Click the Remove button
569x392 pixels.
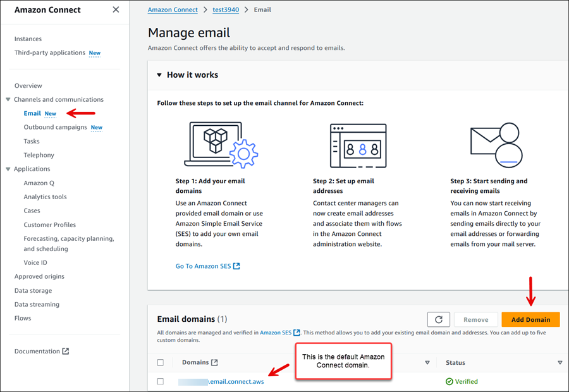pos(475,319)
